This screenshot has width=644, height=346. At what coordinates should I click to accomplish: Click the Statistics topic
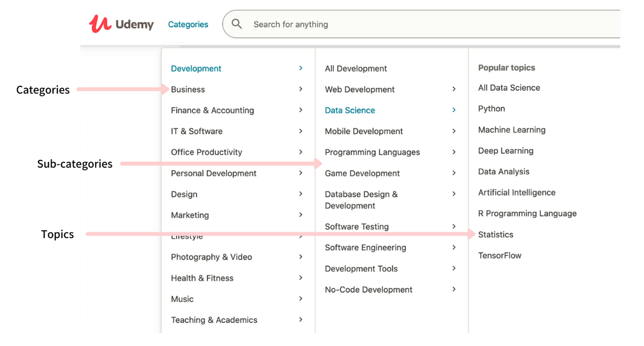coord(495,234)
